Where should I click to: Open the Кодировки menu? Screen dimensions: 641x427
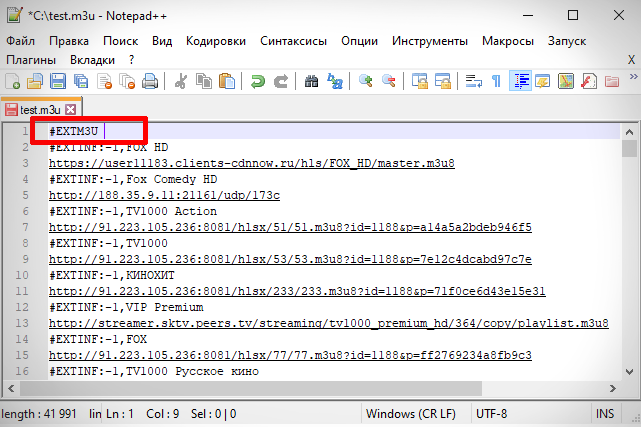click(216, 41)
